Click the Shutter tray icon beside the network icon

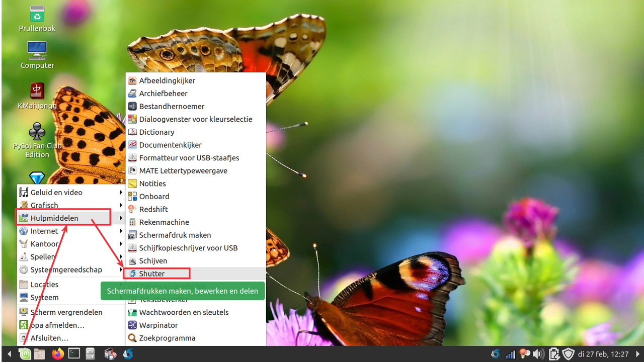point(496,354)
